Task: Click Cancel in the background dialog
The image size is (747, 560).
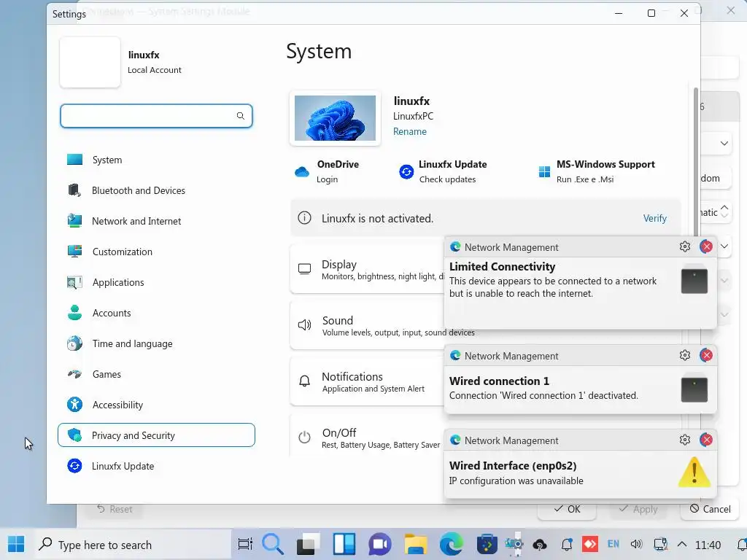Action: 710,509
